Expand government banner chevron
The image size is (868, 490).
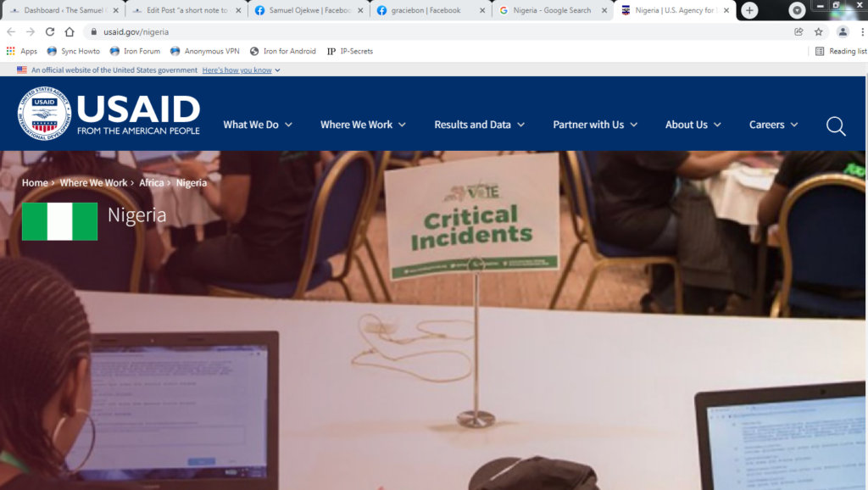coord(277,70)
